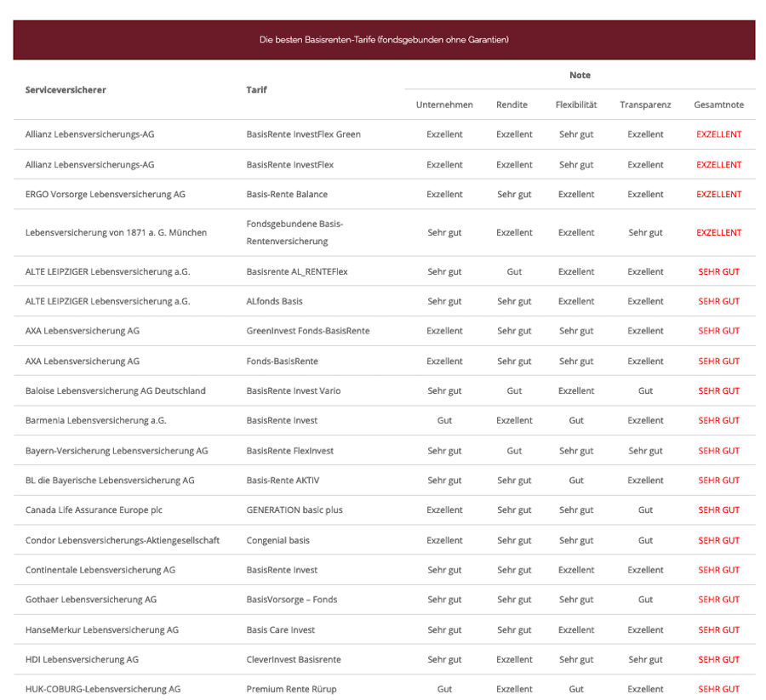766x700 pixels.
Task: Click tariff "BasisVorsorge – Fonds"
Action: (292, 600)
